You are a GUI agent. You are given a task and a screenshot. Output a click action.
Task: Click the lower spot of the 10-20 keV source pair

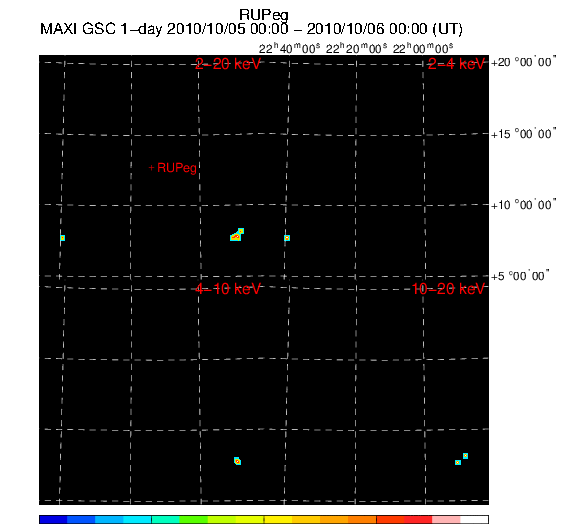[x=458, y=462]
